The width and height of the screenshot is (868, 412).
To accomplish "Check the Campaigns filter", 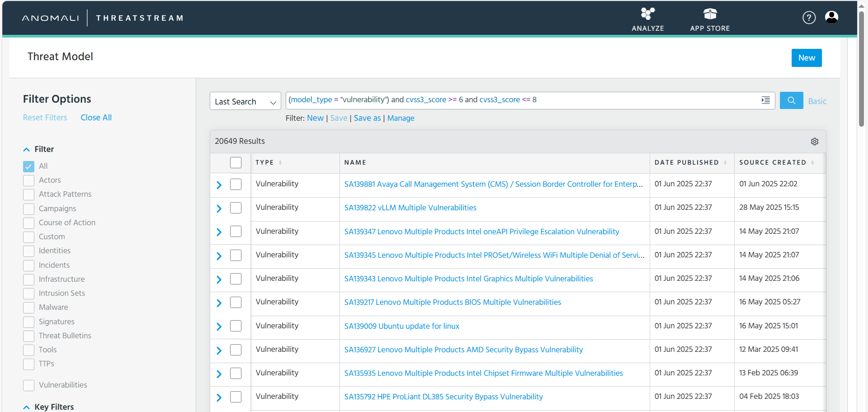I will [x=28, y=209].
